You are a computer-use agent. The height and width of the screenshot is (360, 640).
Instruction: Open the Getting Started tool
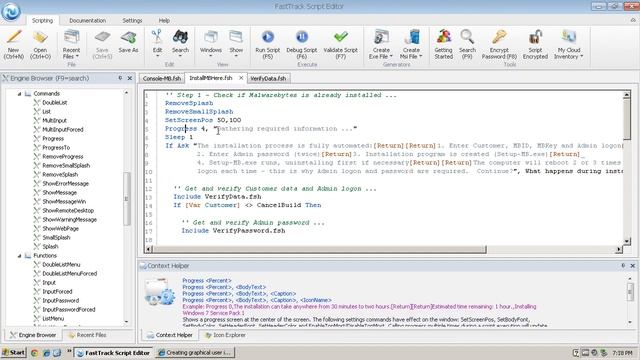(444, 44)
